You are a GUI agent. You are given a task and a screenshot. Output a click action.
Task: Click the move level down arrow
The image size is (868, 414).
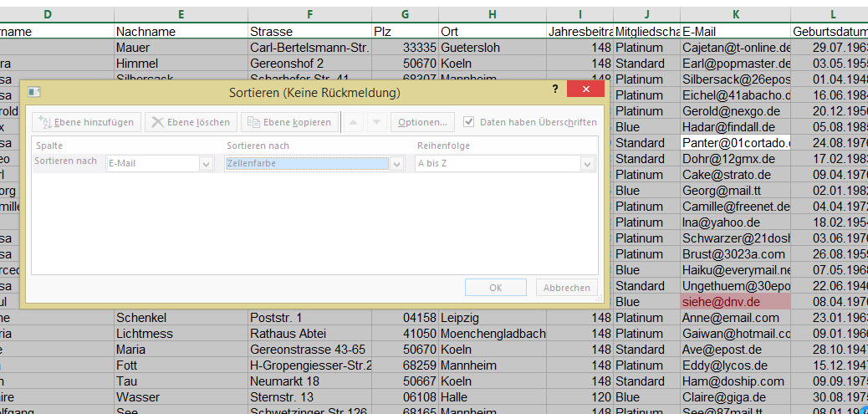pyautogui.click(x=376, y=122)
